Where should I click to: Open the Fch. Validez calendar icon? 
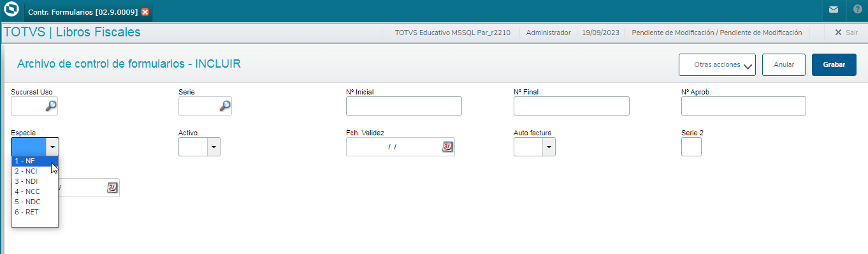pos(447,147)
